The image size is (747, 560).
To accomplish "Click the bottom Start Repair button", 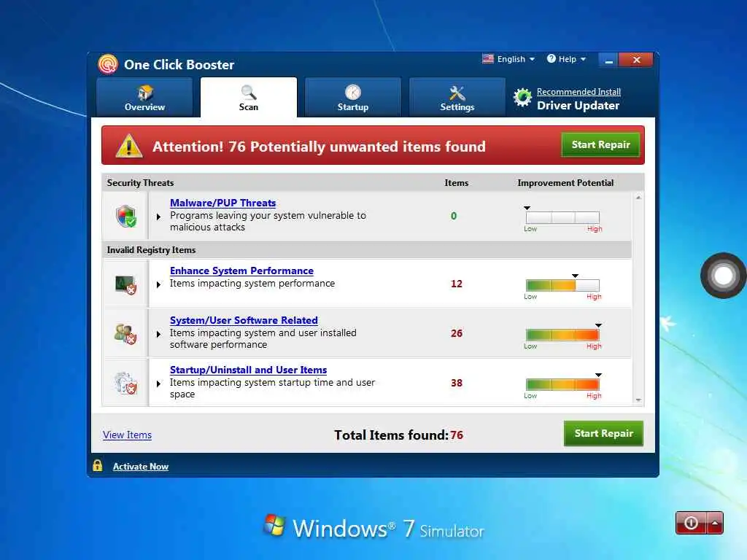I will [x=603, y=433].
